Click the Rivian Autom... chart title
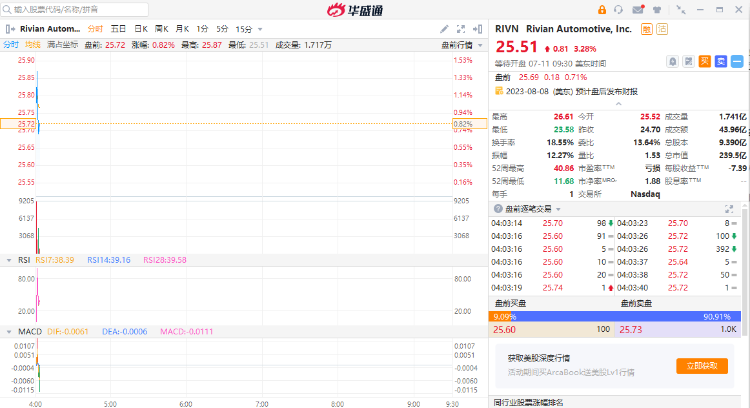The height and width of the screenshot is (408, 750). pyautogui.click(x=50, y=29)
